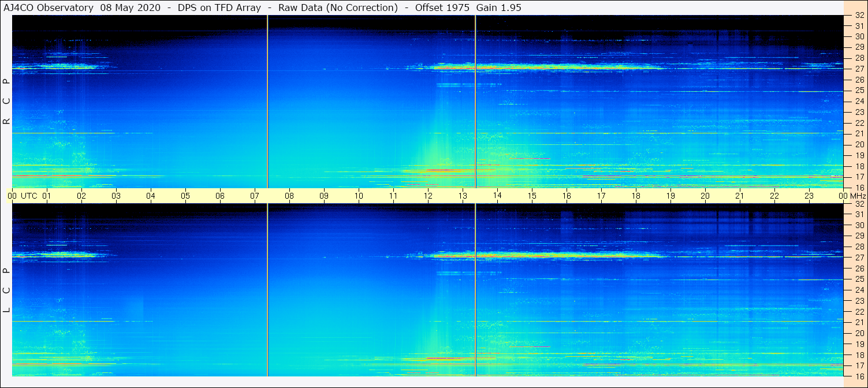
Task: Click the 'LCP' vertical panel label
Action: click(x=7, y=290)
